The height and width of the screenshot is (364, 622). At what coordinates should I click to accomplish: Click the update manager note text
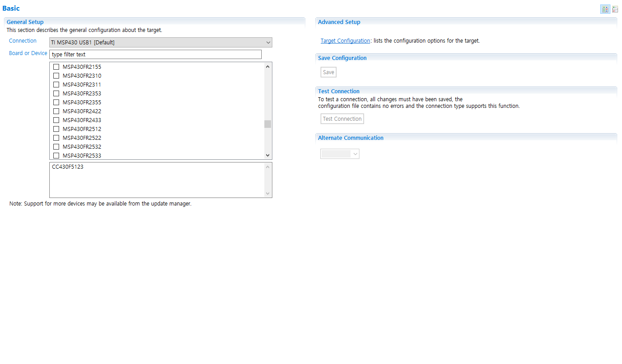tap(100, 204)
